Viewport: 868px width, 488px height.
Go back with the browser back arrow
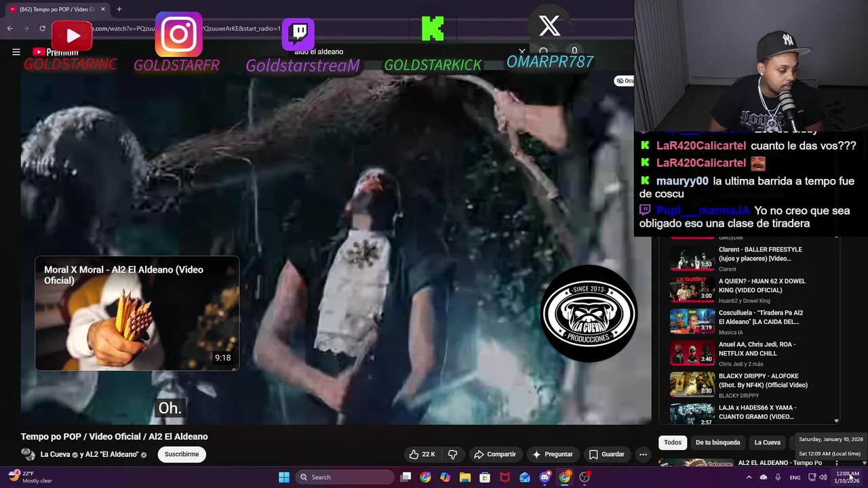coord(9,28)
